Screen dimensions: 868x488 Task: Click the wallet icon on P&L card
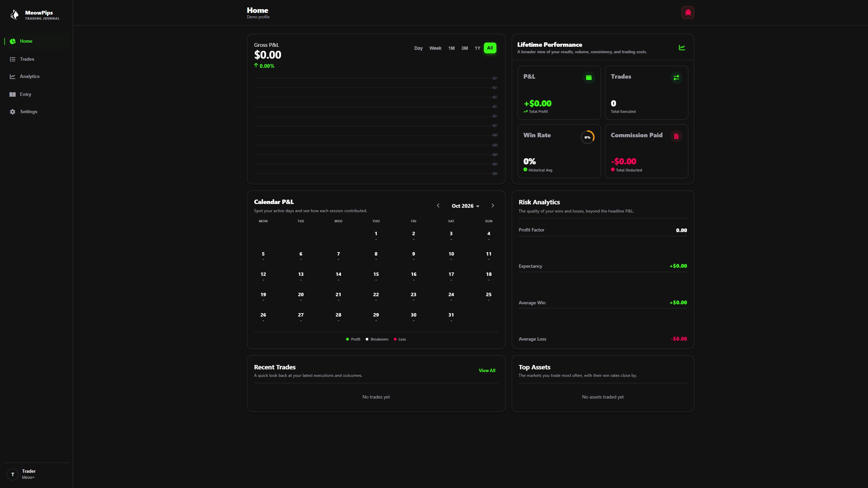tap(589, 78)
